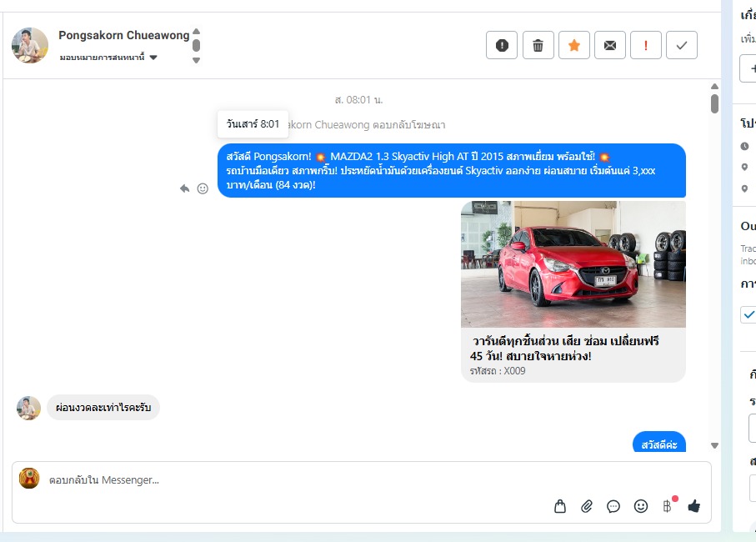React to message with smiley icon
756x542 pixels.
click(203, 188)
